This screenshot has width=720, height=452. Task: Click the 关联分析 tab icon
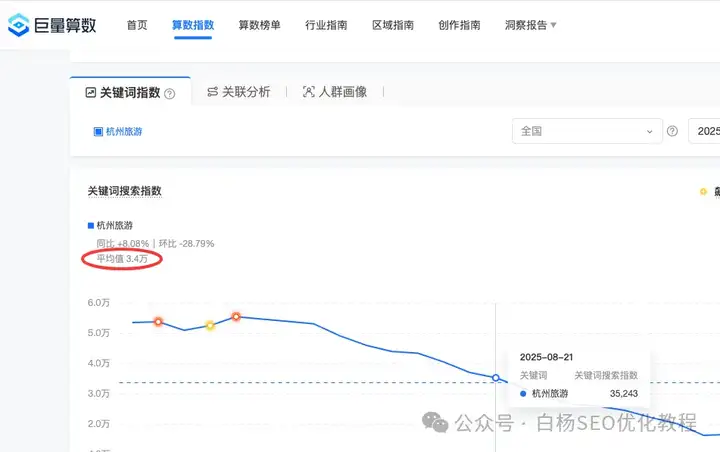pos(212,92)
